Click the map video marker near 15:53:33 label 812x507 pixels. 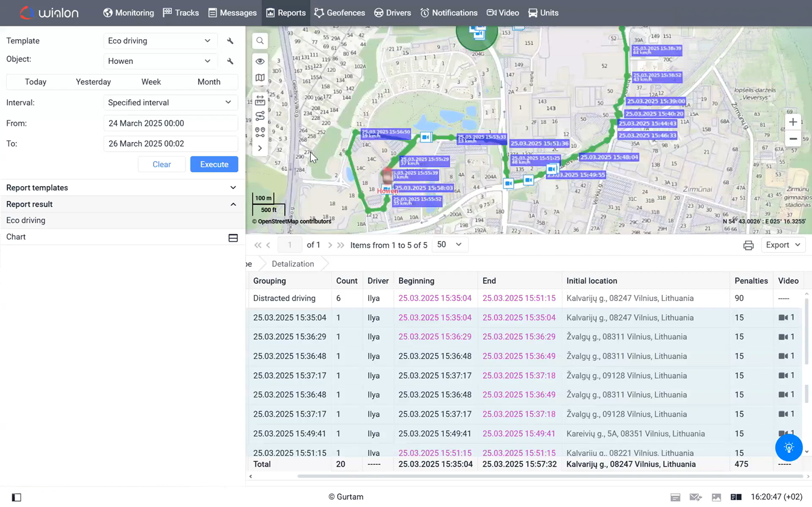point(426,137)
